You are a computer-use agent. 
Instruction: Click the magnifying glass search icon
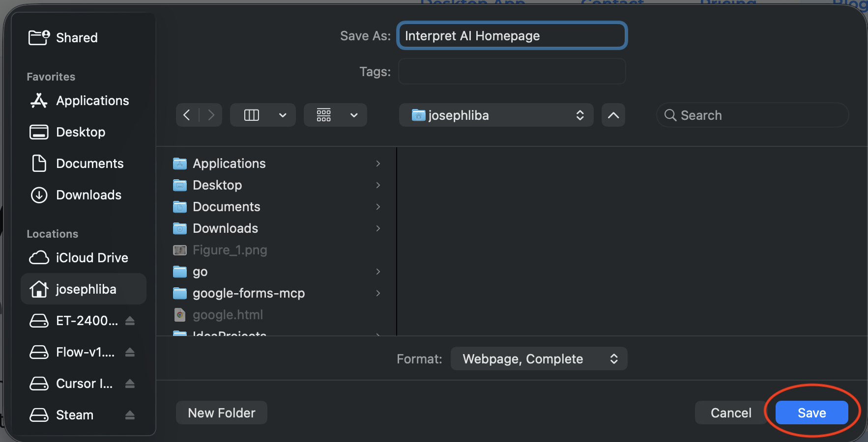coord(670,115)
